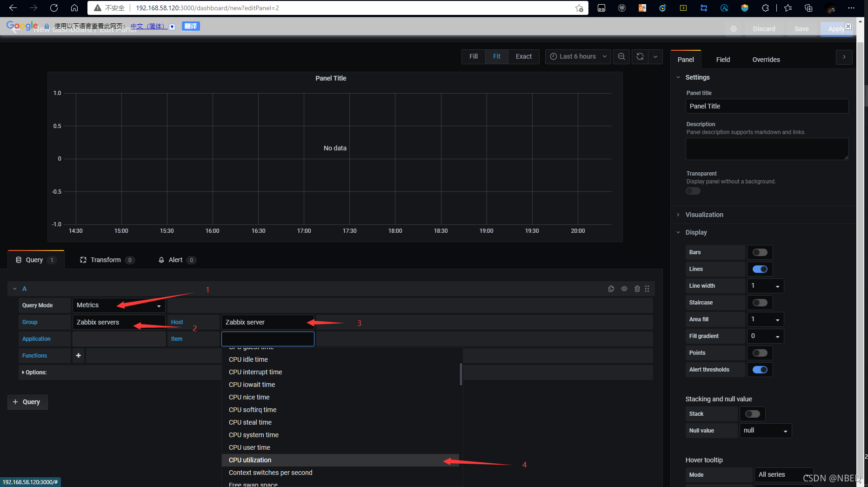Open refresh interval dropdown arrow
Image resolution: width=868 pixels, height=487 pixels.
(x=655, y=56)
